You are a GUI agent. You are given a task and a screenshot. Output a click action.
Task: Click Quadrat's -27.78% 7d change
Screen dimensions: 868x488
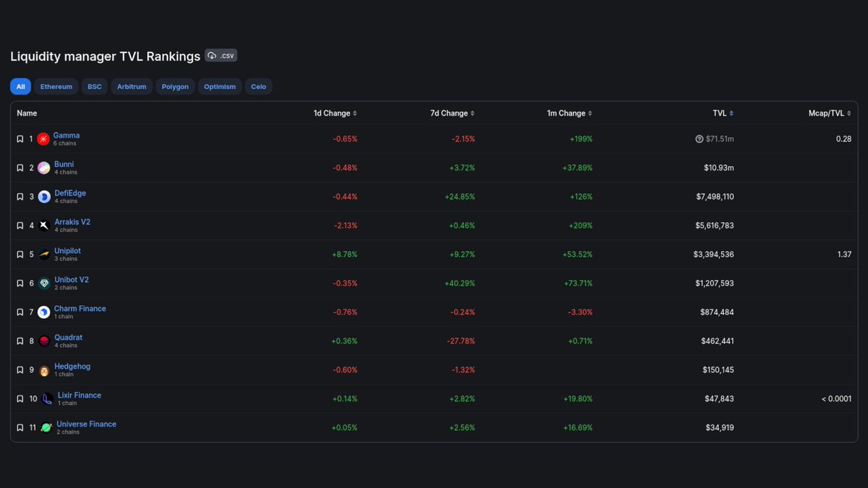(x=460, y=341)
